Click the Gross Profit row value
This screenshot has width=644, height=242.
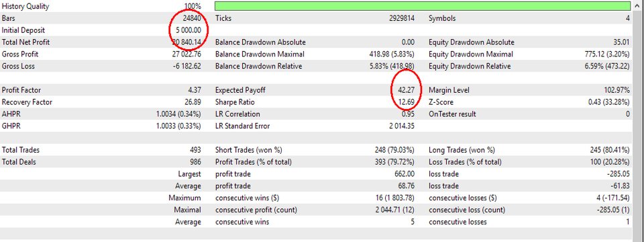pyautogui.click(x=187, y=54)
